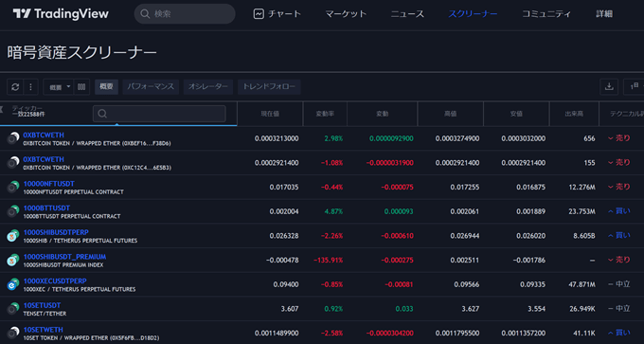Screen dimensions: 644x344
Task: Click the coin logo of 1000BTTUSDT
Action: click(x=13, y=211)
